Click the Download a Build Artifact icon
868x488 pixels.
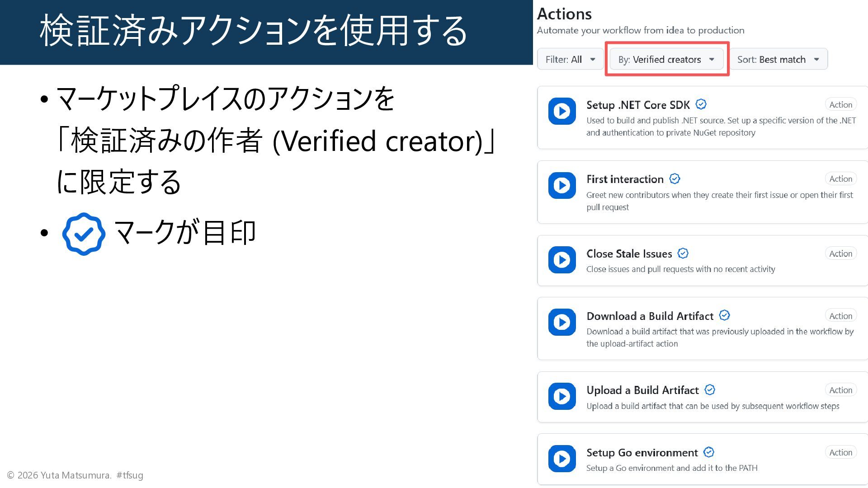562,322
